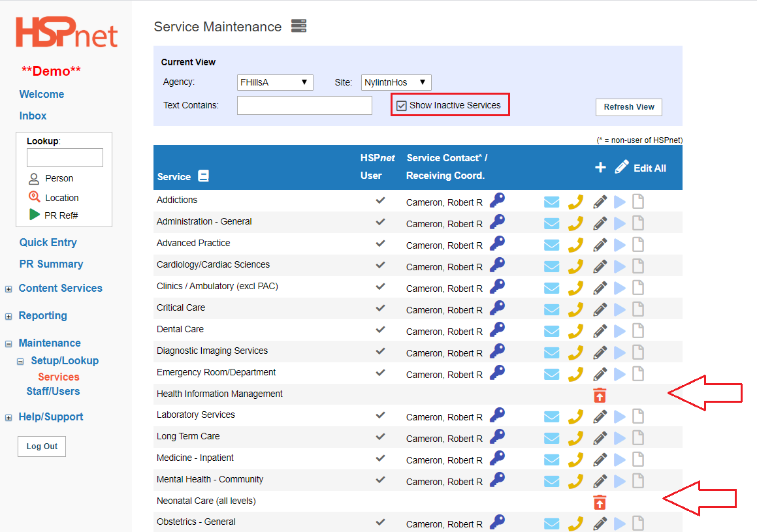The image size is (757, 532).
Task: Click the plus icon to add service
Action: coord(600,167)
